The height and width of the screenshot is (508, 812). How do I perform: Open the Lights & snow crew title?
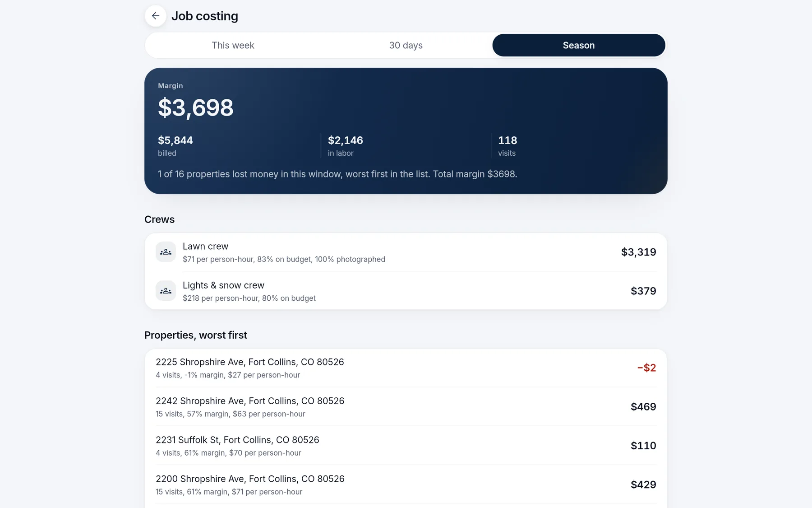(223, 285)
